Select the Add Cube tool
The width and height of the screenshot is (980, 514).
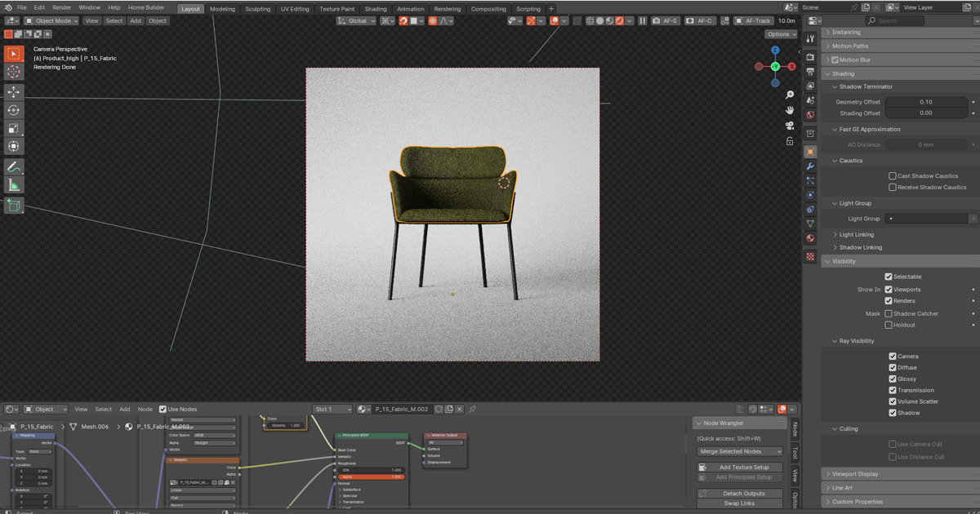pos(14,206)
